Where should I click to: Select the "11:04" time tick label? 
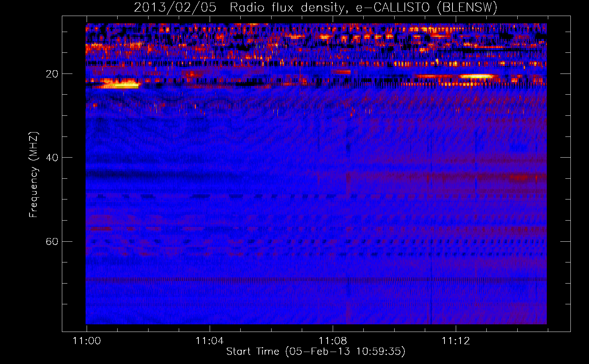coord(210,341)
